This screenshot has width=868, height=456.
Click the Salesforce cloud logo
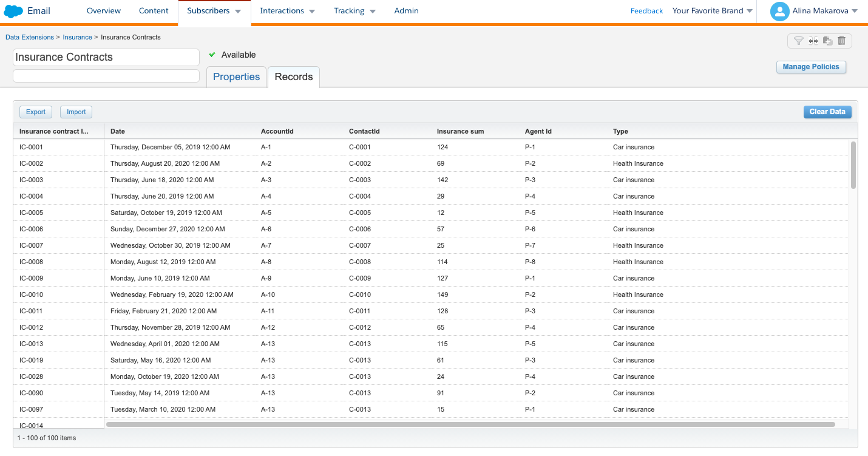coord(13,11)
